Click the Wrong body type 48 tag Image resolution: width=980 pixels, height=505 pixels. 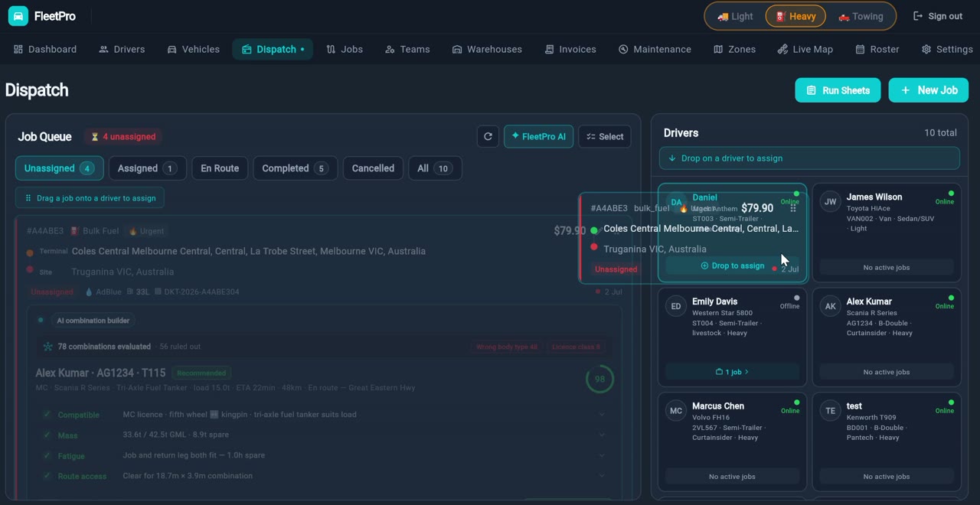(x=507, y=347)
